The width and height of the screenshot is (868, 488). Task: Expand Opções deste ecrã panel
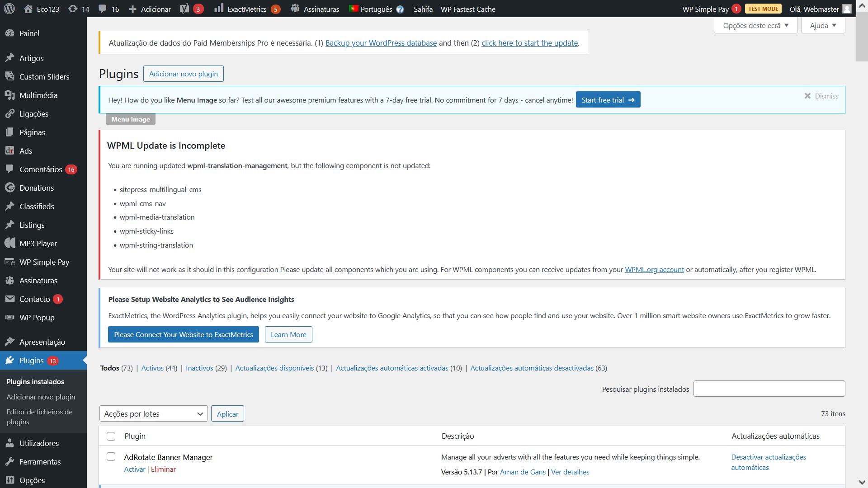[756, 25]
